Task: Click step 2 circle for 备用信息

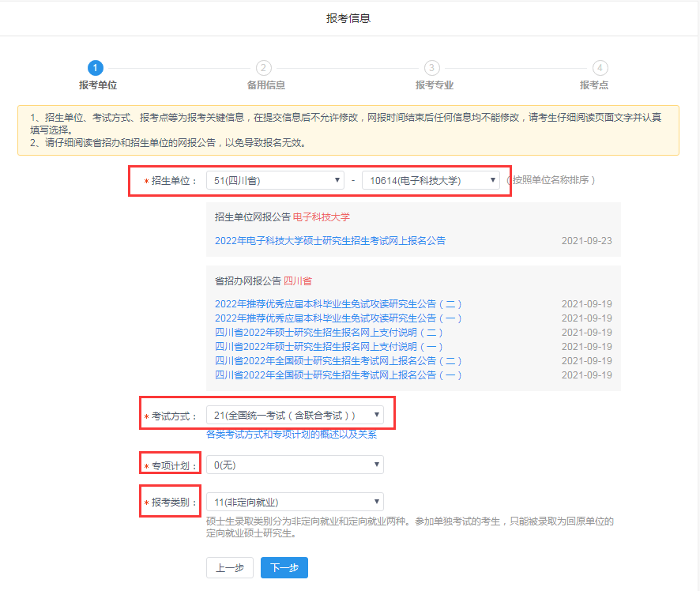Action: [x=263, y=68]
